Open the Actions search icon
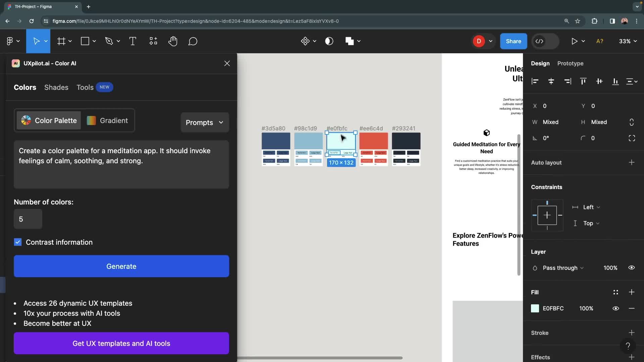 (x=153, y=41)
